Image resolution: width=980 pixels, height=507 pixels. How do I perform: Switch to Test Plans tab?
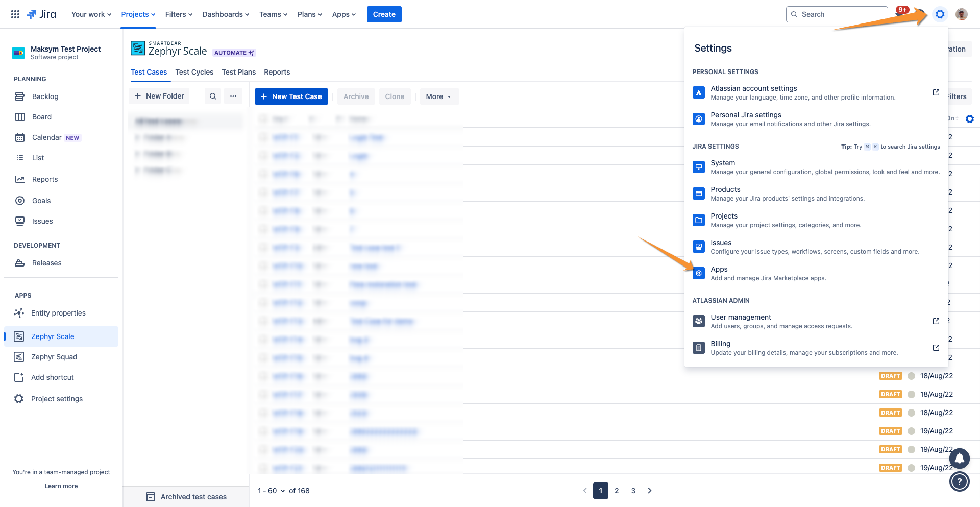click(x=239, y=72)
